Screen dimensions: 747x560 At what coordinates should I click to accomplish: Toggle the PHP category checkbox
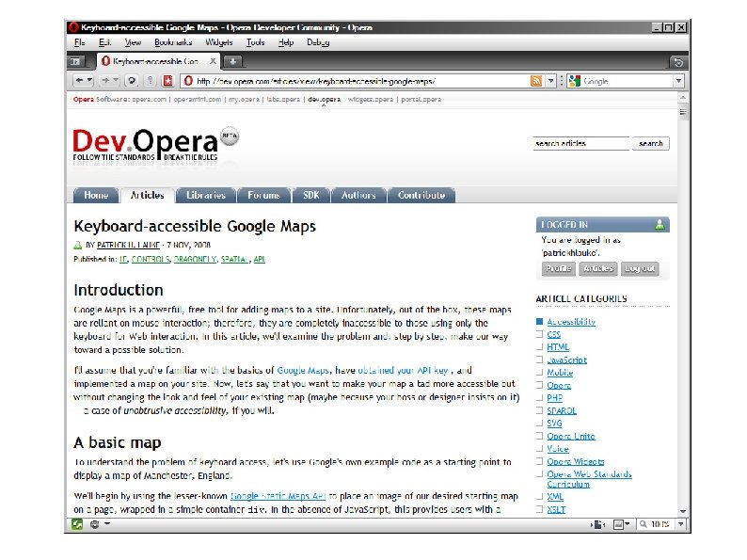539,397
